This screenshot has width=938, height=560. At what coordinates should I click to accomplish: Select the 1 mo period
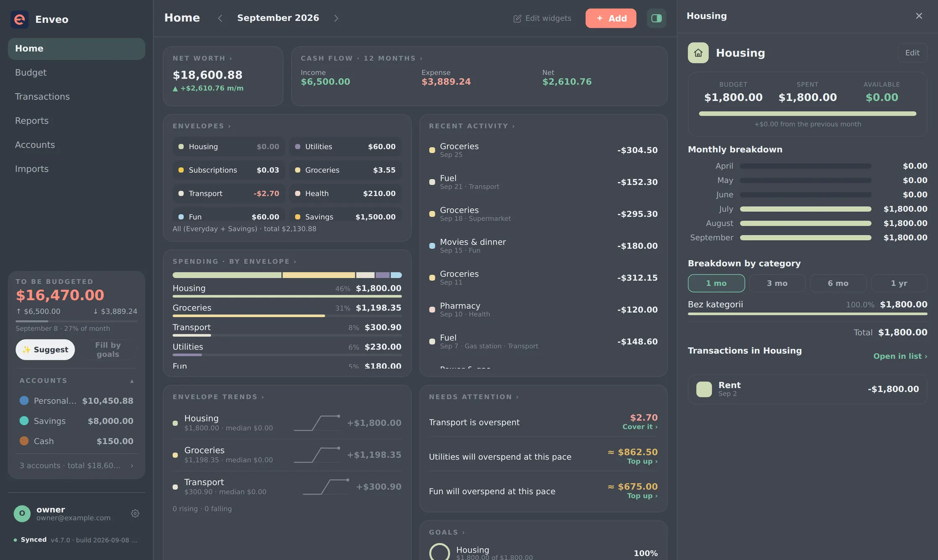716,283
